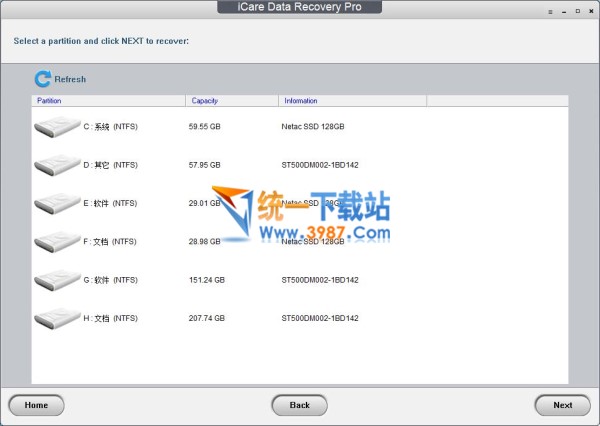
Task: Select the G: drive icon
Action: (x=57, y=280)
